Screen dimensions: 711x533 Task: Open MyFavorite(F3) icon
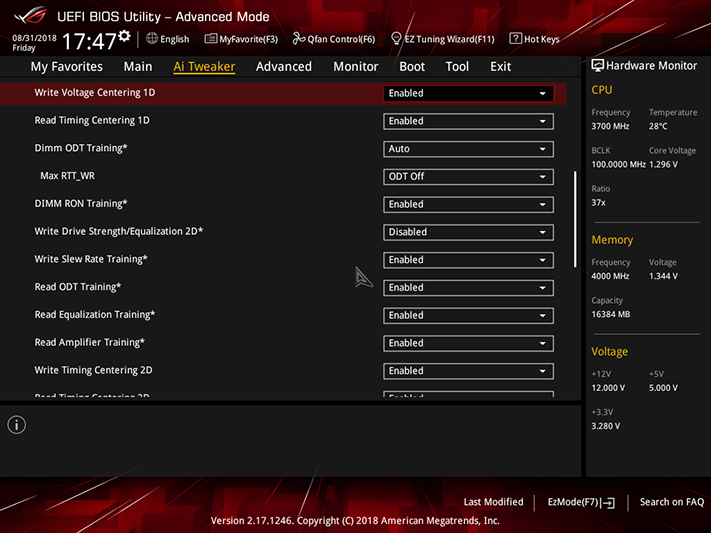pyautogui.click(x=210, y=39)
